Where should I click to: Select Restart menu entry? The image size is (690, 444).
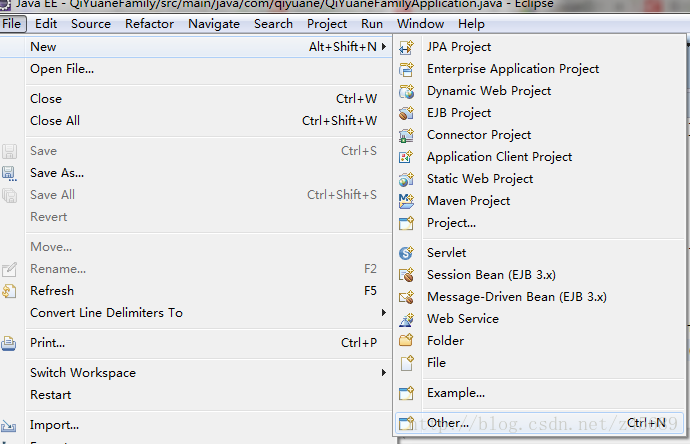(x=196, y=394)
